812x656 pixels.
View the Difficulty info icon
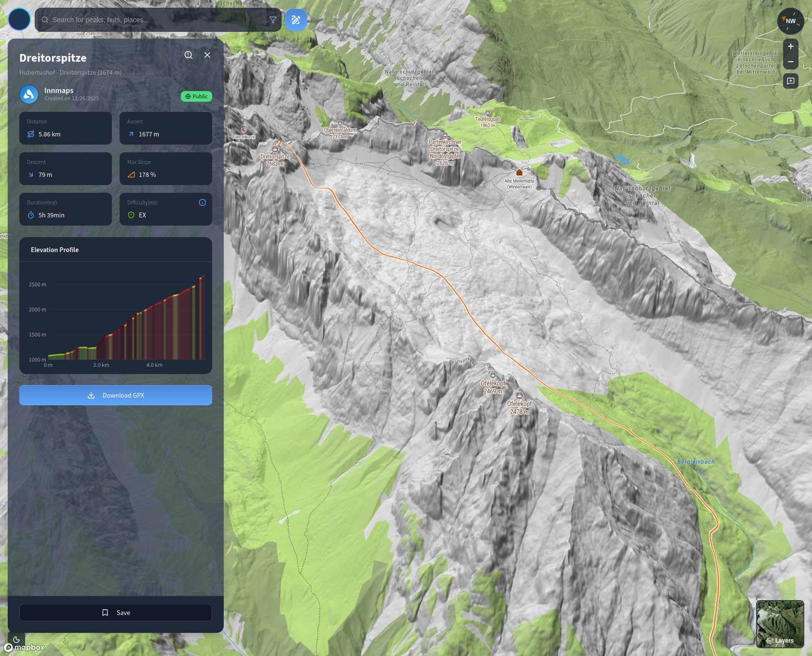pyautogui.click(x=202, y=202)
